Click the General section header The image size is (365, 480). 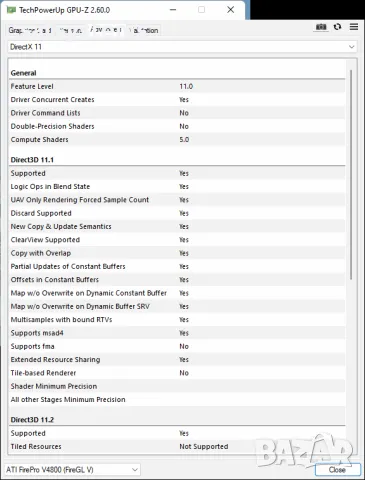[177, 73]
